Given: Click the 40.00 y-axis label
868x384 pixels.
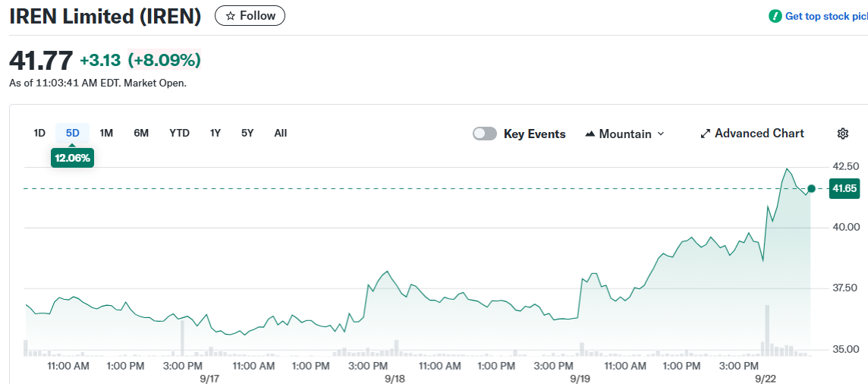Looking at the screenshot, I should click(846, 228).
